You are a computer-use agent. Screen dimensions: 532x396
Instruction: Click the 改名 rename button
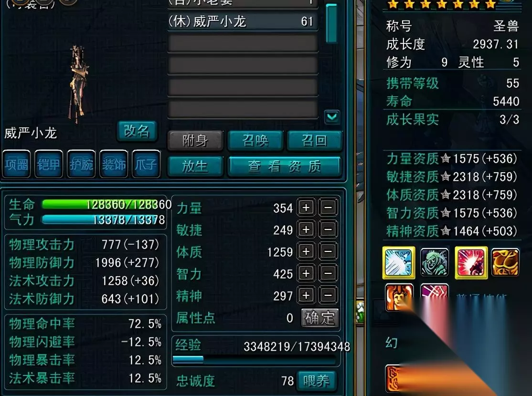pyautogui.click(x=137, y=131)
